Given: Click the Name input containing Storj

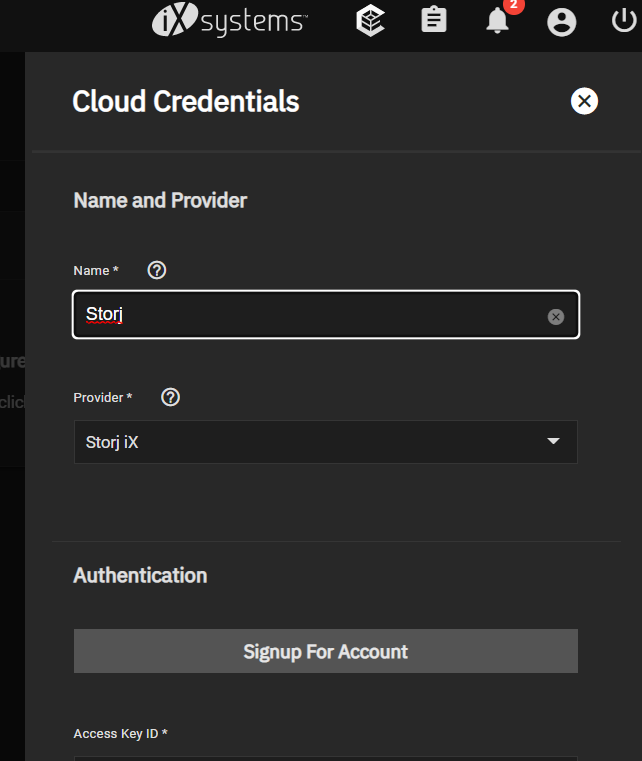Looking at the screenshot, I should click(326, 314).
